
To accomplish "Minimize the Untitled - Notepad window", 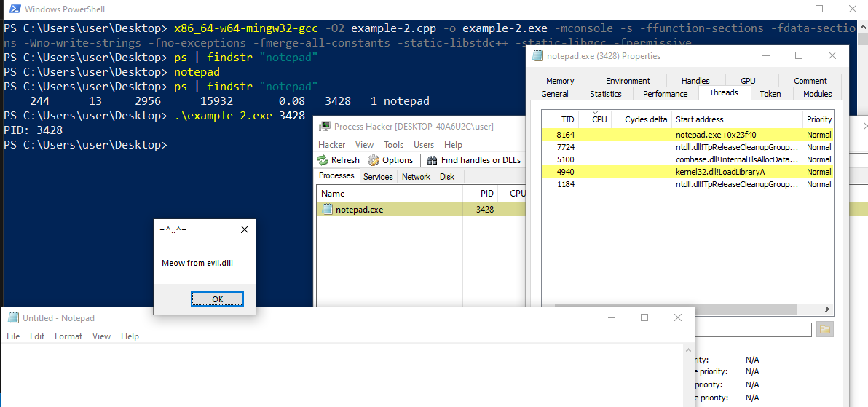I will click(612, 318).
